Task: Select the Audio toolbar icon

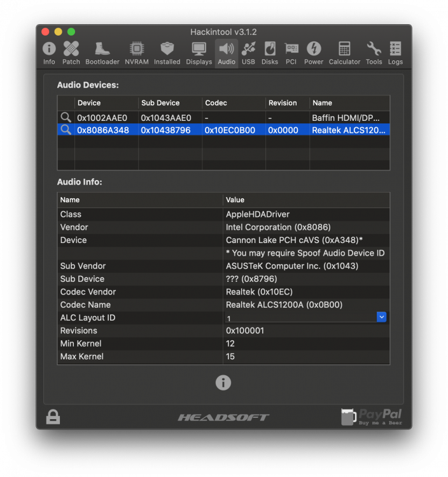Action: point(227,53)
